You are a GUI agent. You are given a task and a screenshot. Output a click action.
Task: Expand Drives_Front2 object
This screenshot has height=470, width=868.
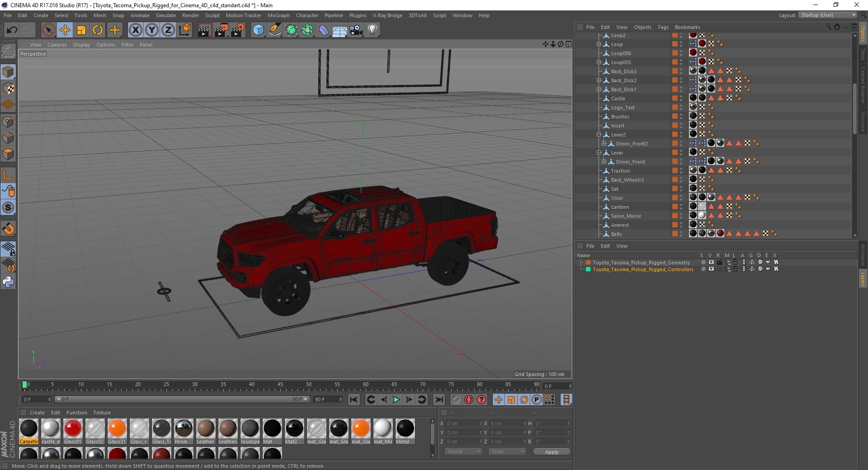coord(604,144)
